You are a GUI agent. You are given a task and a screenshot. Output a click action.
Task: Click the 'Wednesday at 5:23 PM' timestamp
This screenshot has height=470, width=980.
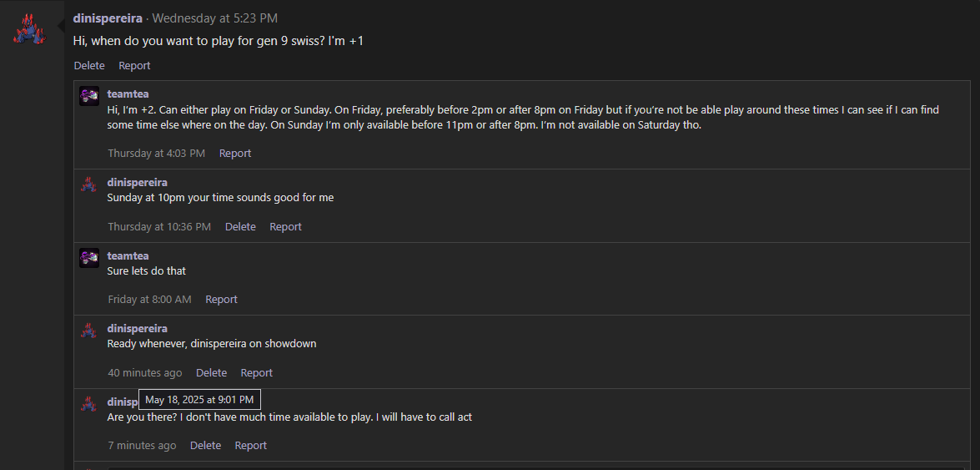click(215, 18)
